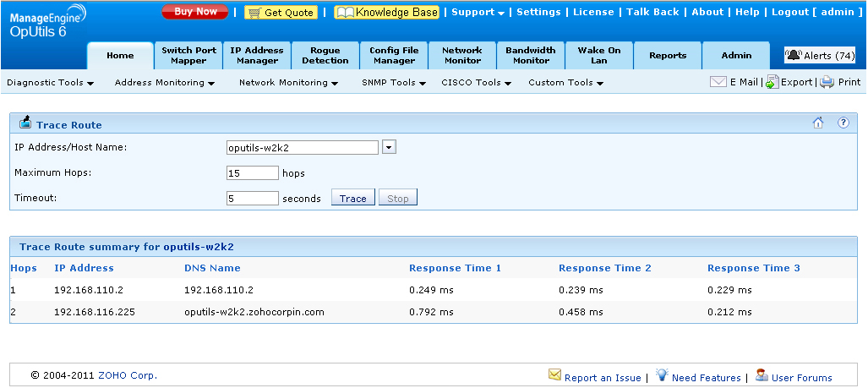Open the Knowledge Base link text
868x388 pixels.
coord(396,12)
